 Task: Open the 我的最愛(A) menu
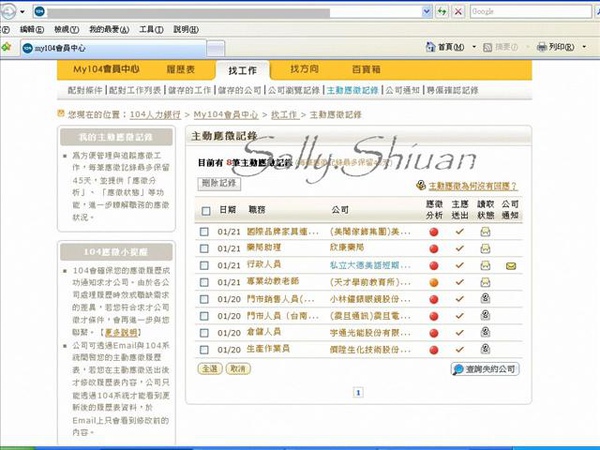109,29
